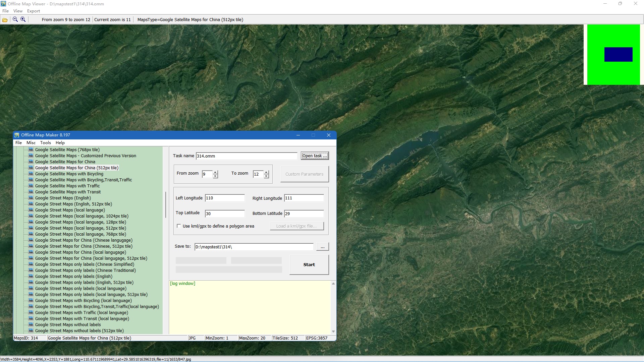
Task: Click icon beside Google Satellite Maps with Bicycling
Action: [31, 174]
